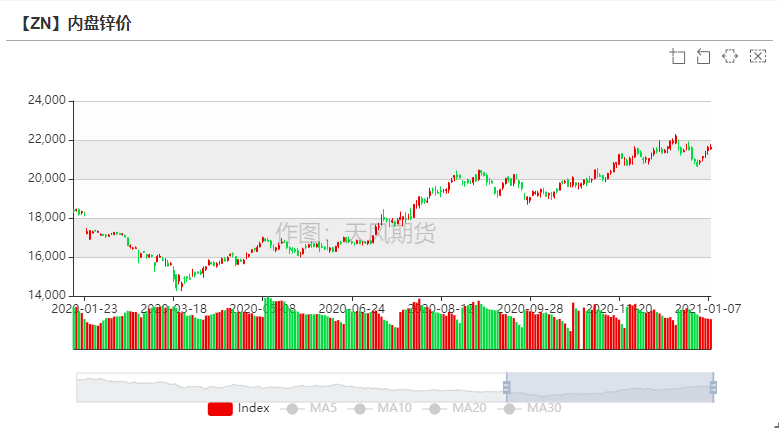Click unselected left area of zoom slider
The width and height of the screenshot is (779, 431).
pyautogui.click(x=290, y=387)
